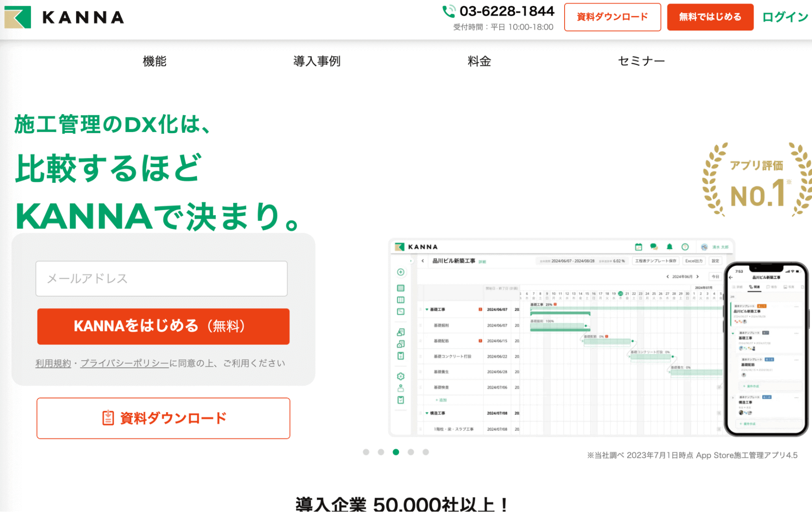Click 今日 button in preview
Viewport: 812px width, 512px height.
tap(715, 277)
